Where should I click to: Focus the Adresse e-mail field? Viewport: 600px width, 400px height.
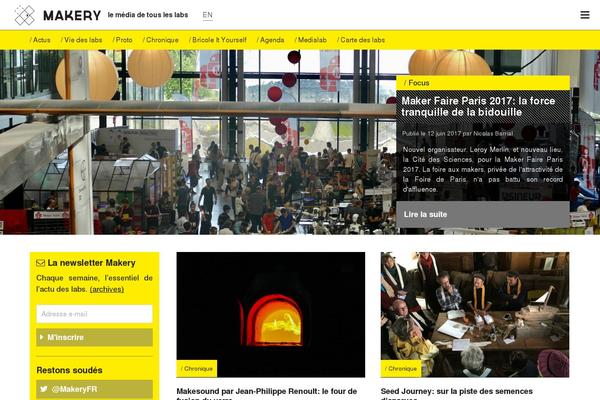pyautogui.click(x=95, y=314)
